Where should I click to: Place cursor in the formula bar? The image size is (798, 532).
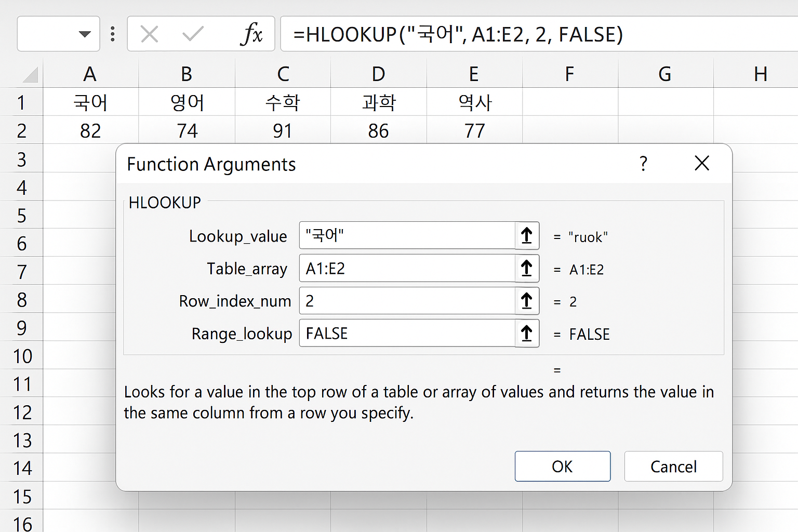coord(468,34)
